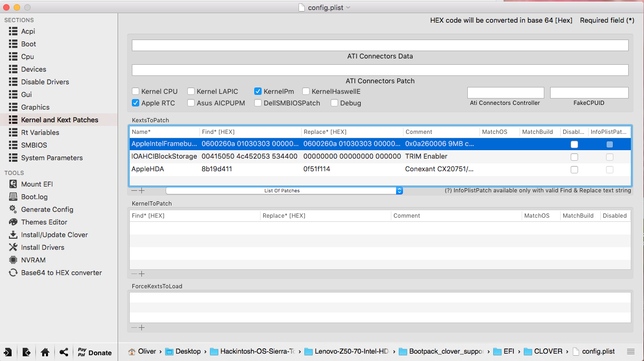Open Generate Config tool
The image size is (644, 361).
pyautogui.click(x=47, y=209)
